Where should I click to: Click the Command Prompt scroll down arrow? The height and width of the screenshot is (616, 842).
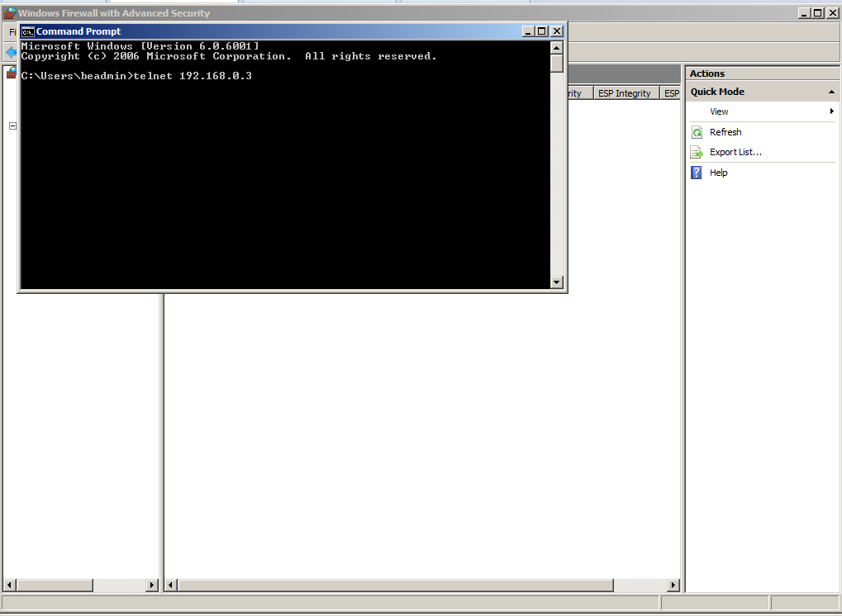(x=556, y=282)
